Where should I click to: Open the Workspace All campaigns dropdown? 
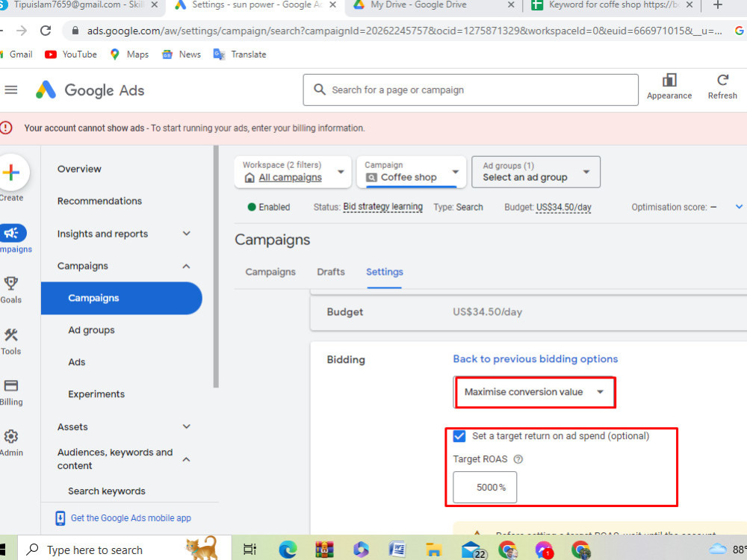[x=293, y=172]
